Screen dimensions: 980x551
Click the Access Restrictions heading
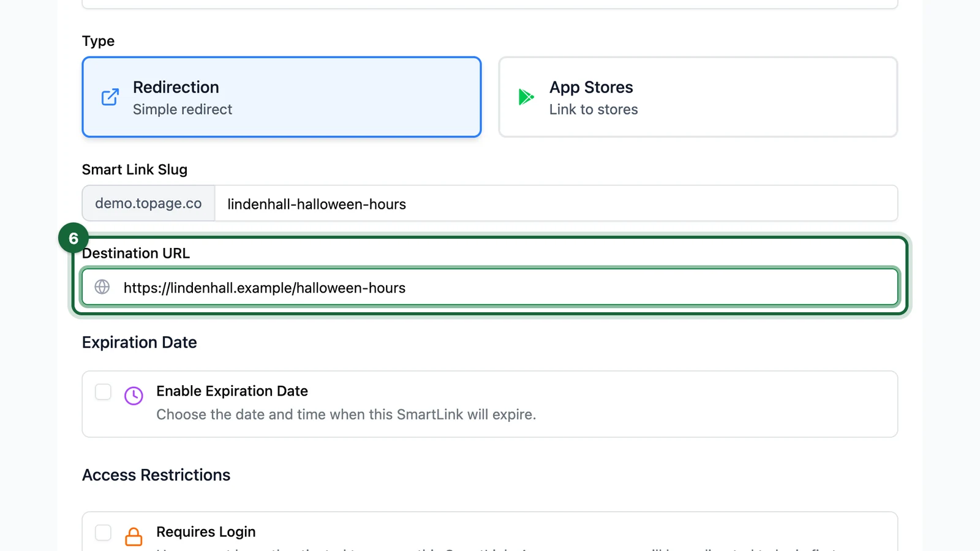156,475
